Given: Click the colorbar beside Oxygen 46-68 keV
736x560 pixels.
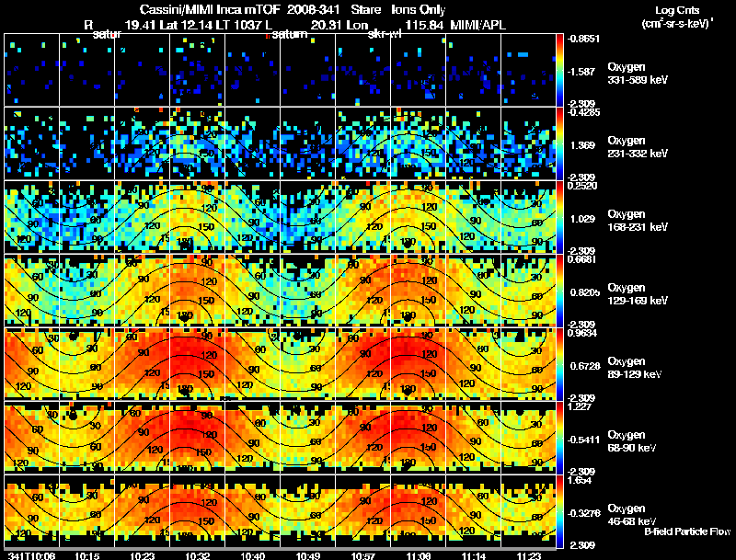Looking at the screenshot, I should (x=559, y=511).
